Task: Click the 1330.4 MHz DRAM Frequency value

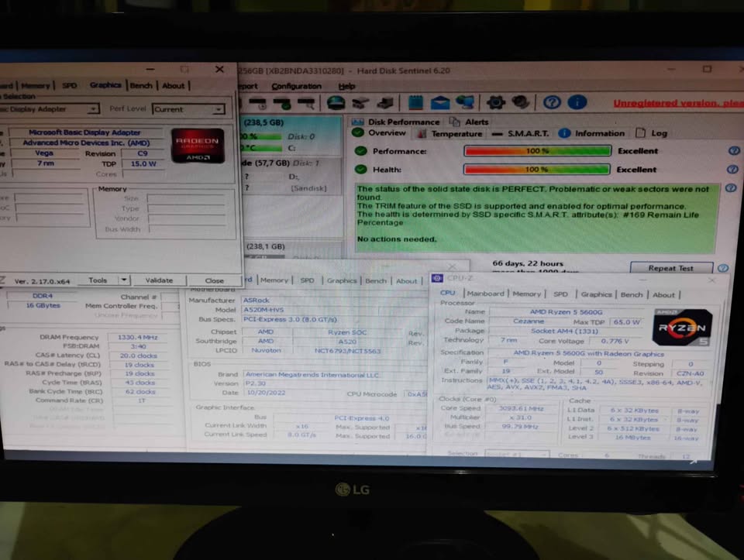Action: (137, 337)
